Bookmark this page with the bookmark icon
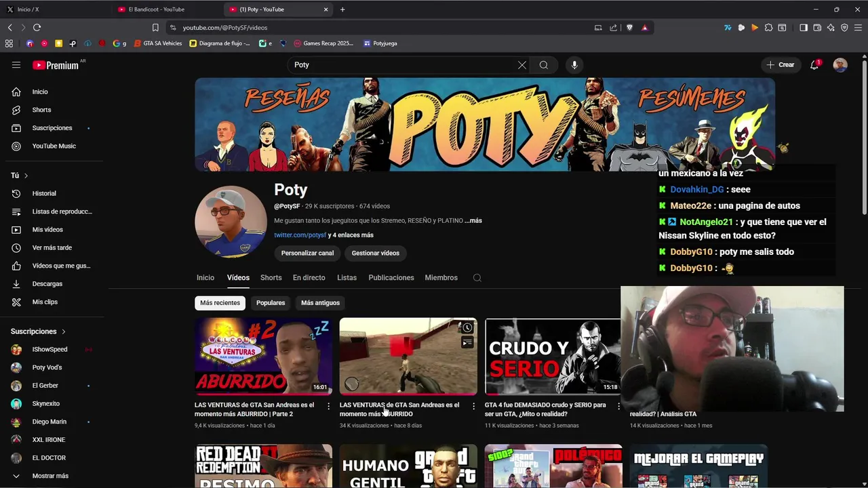Image resolution: width=868 pixels, height=488 pixels. point(155,28)
